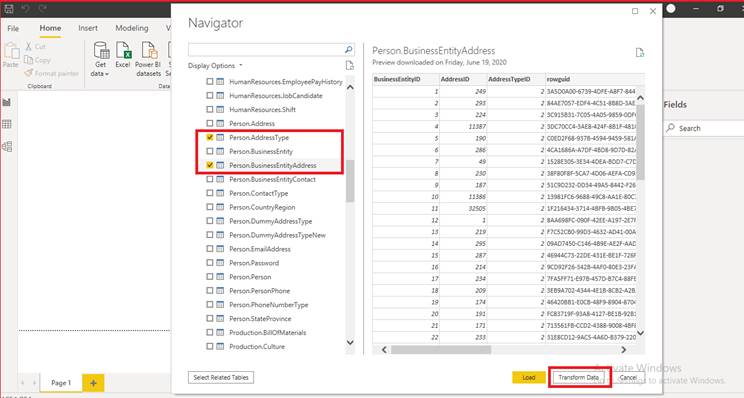Check HumanResources.Shift checkbox
Image resolution: width=744 pixels, height=398 pixels.
[x=210, y=109]
